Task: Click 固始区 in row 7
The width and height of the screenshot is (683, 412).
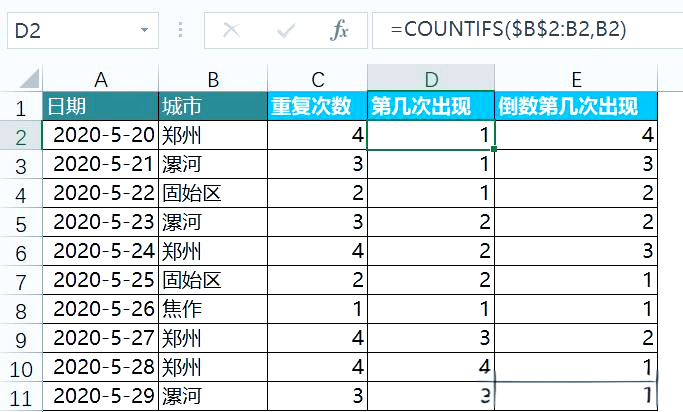Action: click(213, 280)
